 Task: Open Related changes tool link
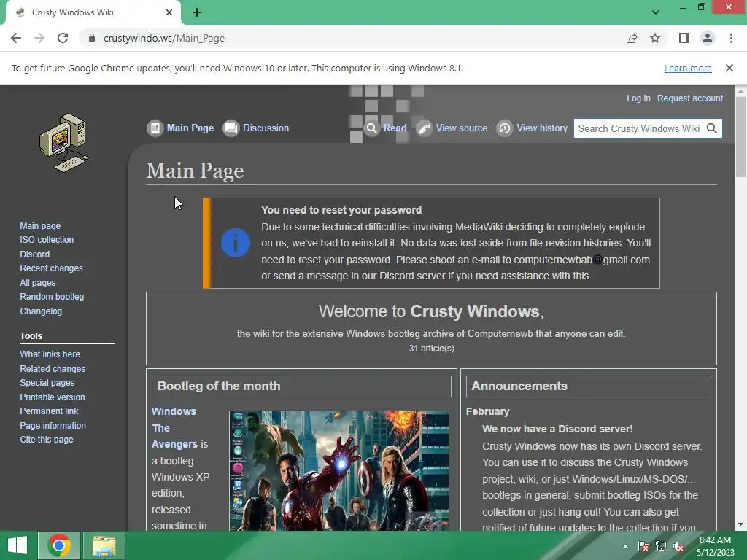click(53, 368)
